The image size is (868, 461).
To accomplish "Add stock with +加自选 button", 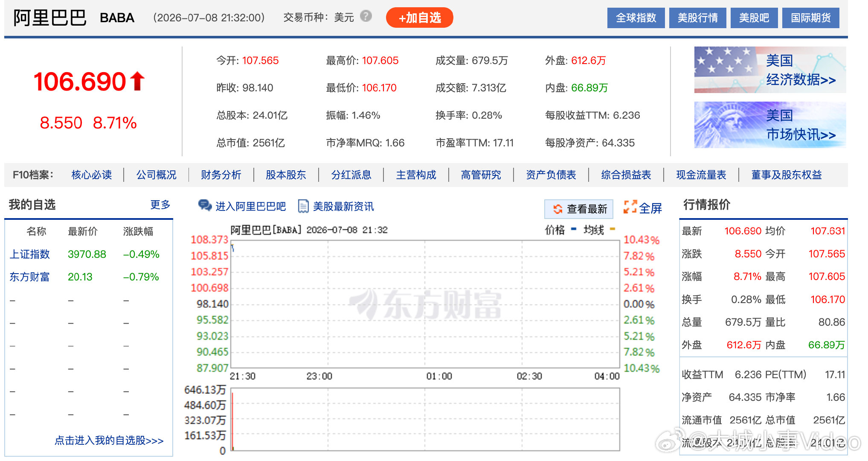I will click(420, 18).
